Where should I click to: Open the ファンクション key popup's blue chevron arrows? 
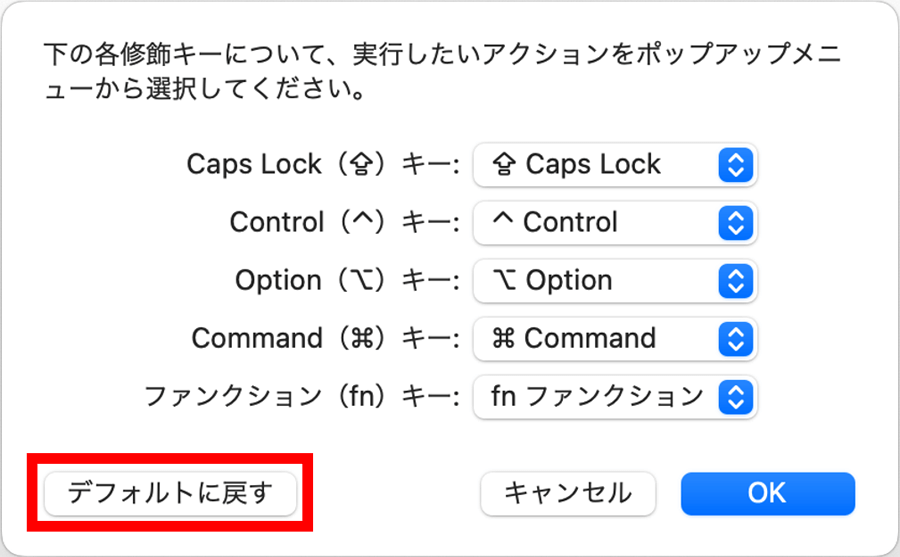point(735,397)
